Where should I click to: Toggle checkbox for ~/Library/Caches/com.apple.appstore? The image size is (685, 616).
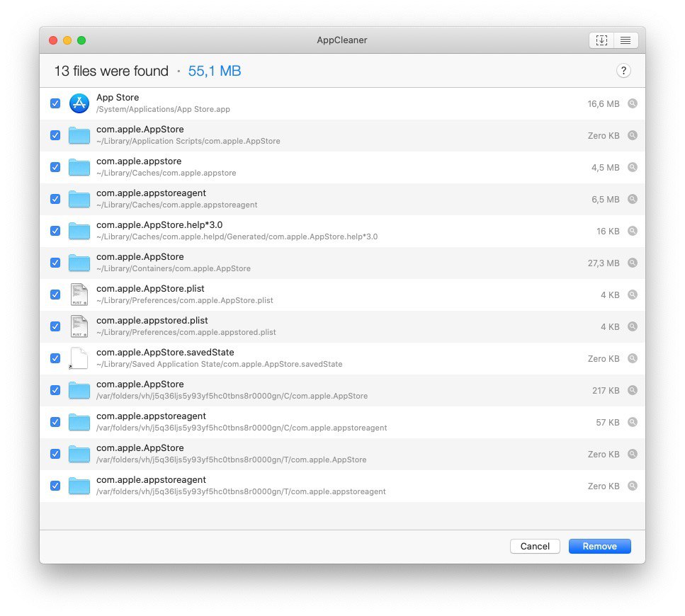55,167
